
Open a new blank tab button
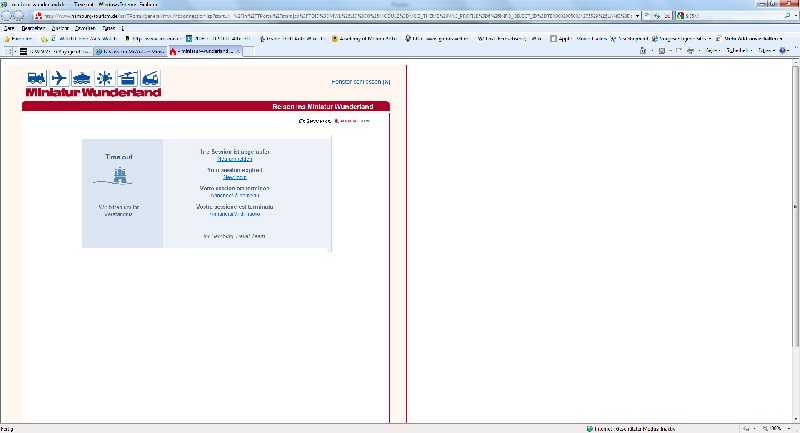click(248, 51)
